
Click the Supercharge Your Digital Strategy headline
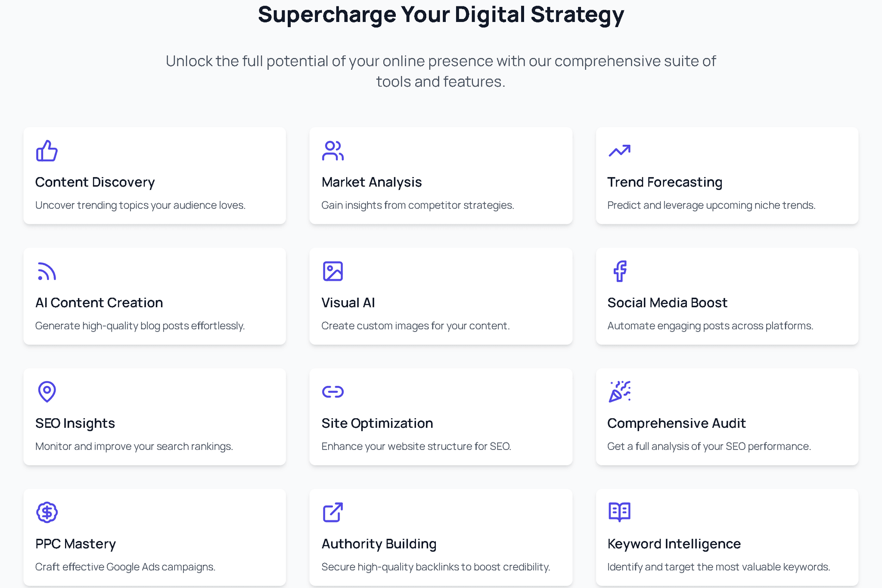click(441, 15)
